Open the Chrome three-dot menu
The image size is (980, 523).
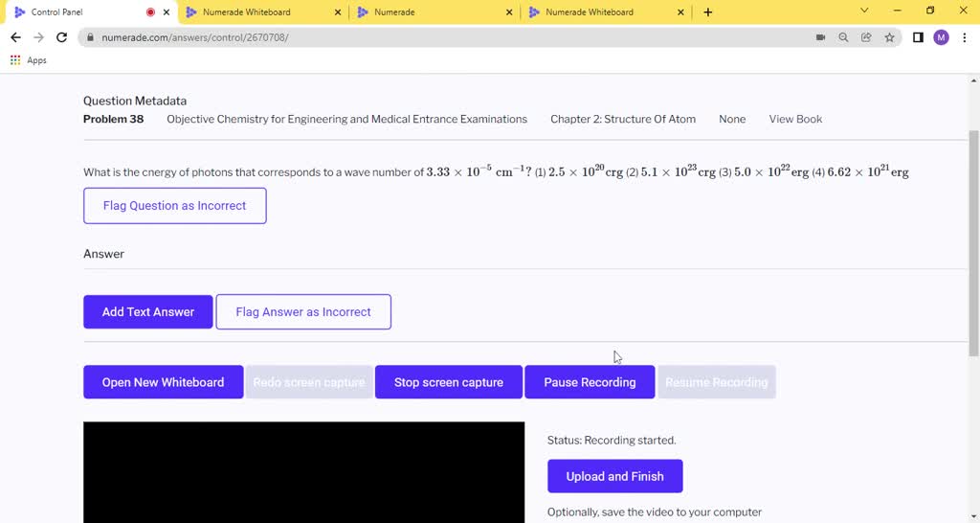[x=964, y=37]
